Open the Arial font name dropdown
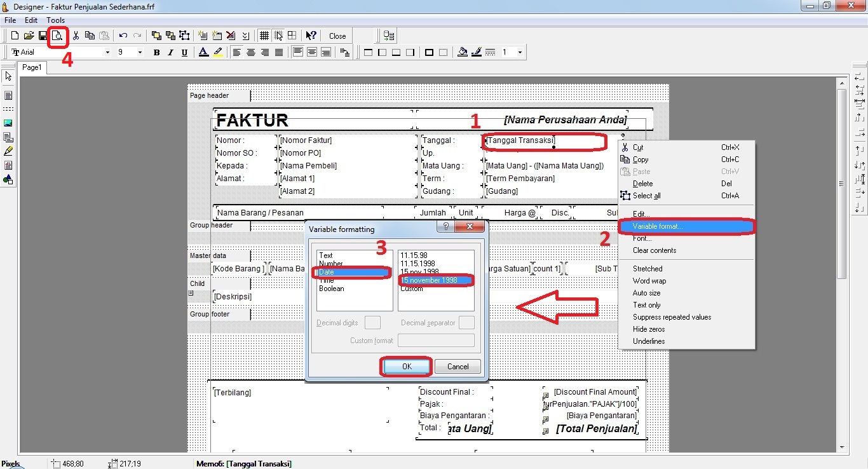 click(107, 52)
